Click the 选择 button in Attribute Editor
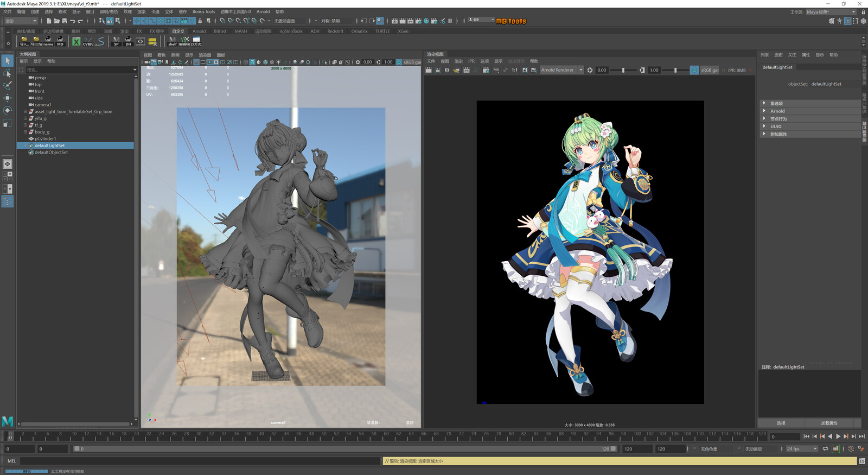Screen dimensions: 868x475 pos(781,423)
